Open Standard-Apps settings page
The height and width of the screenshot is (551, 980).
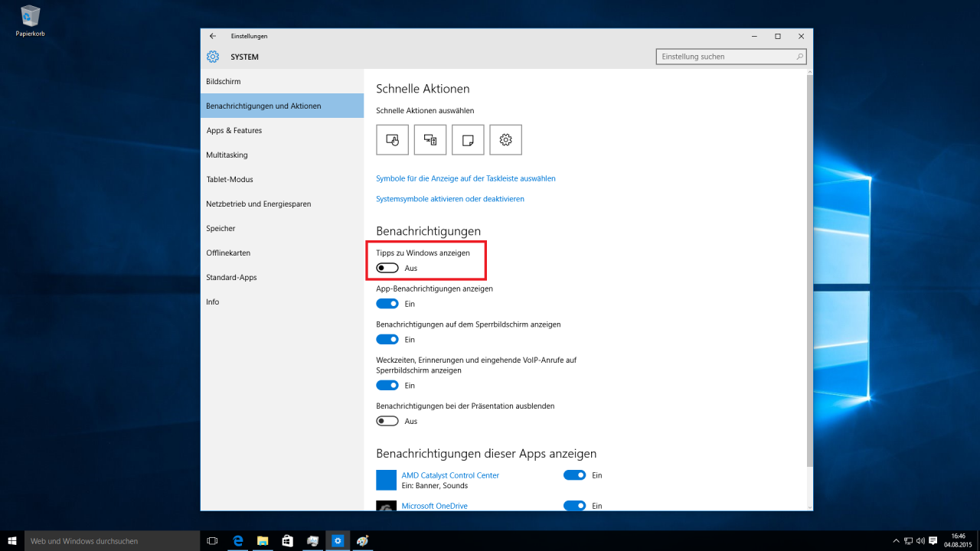point(282,277)
